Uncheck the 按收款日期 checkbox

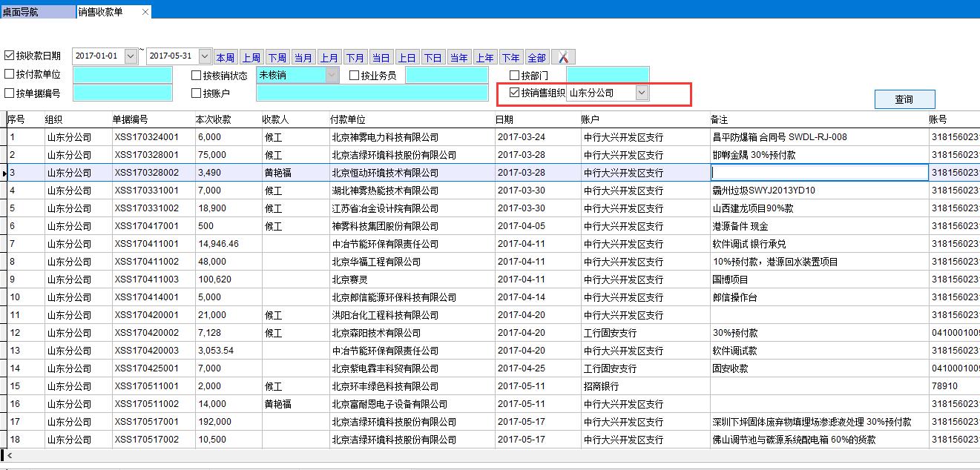(x=10, y=56)
